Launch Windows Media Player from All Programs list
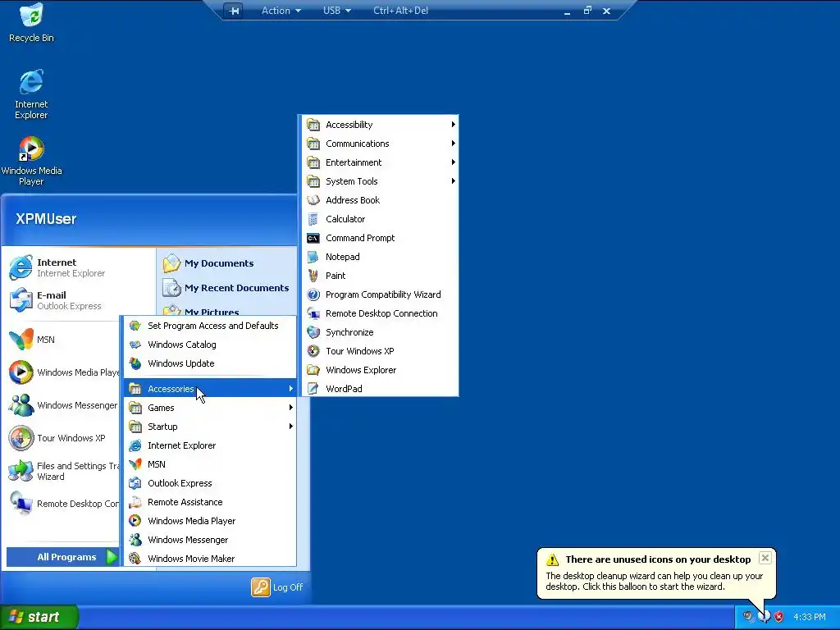The width and height of the screenshot is (840, 630). [210, 521]
